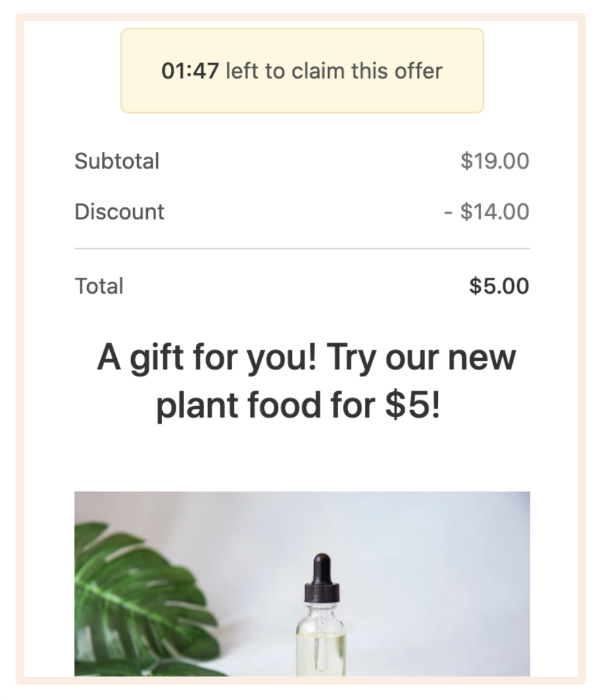Click the yellow offer banner's empty left side
600x700 pixels.
pos(141,70)
